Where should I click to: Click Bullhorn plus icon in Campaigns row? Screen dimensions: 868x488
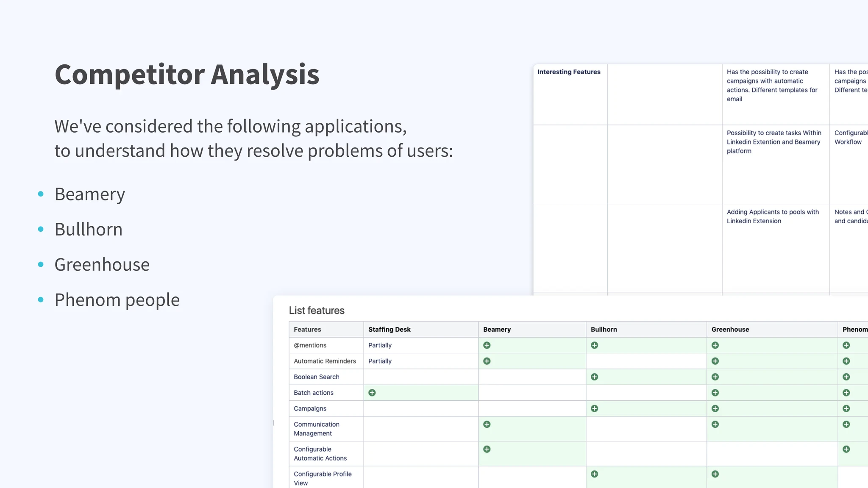coord(595,409)
